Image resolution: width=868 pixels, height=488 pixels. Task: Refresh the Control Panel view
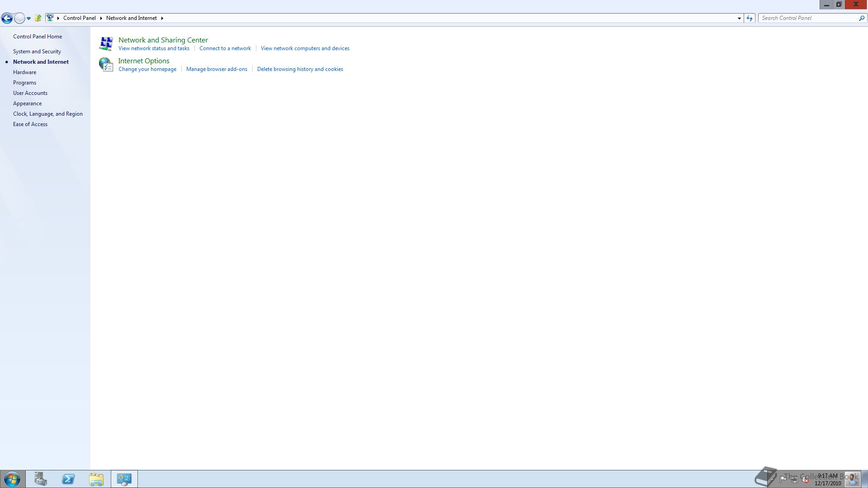[x=750, y=18]
